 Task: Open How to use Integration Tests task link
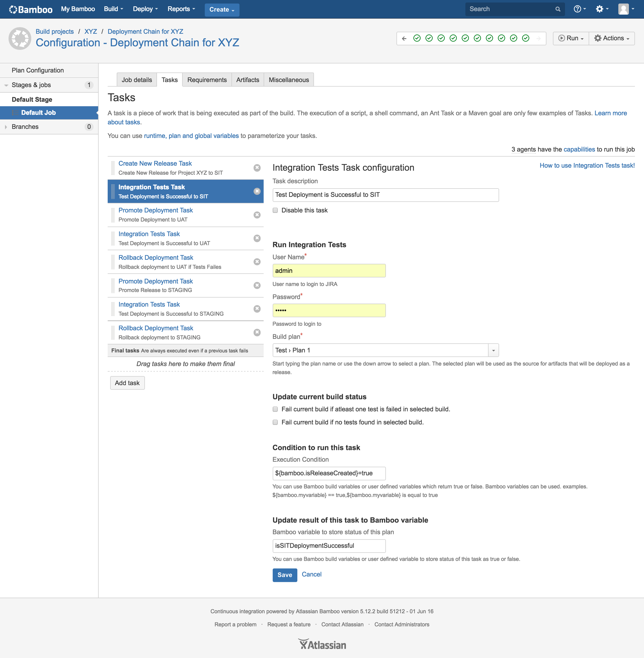(x=587, y=166)
